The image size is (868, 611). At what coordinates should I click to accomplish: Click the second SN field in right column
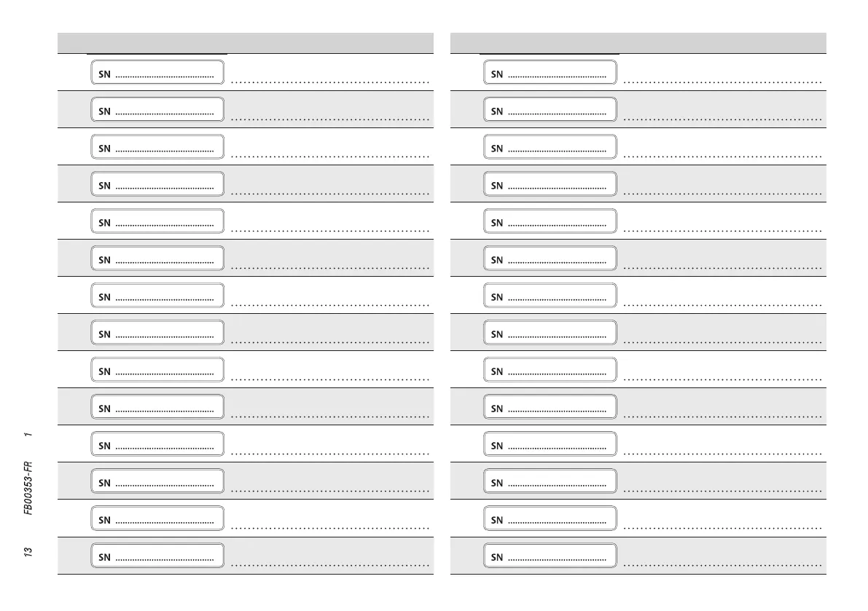point(550,110)
